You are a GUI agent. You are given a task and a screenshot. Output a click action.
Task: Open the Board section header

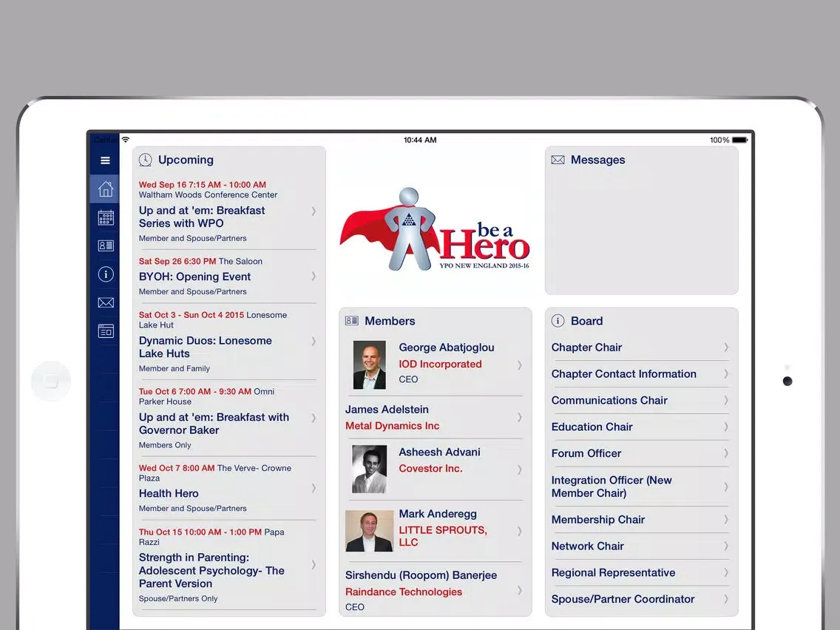coord(586,321)
